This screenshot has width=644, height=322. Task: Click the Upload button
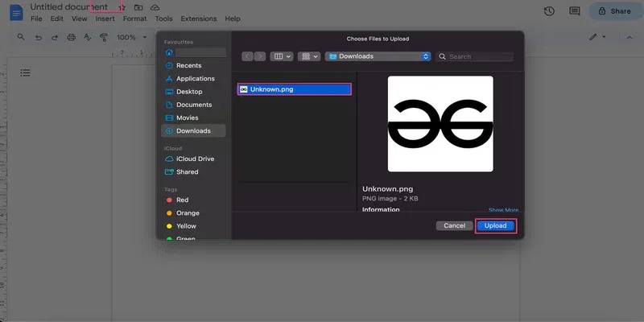495,225
